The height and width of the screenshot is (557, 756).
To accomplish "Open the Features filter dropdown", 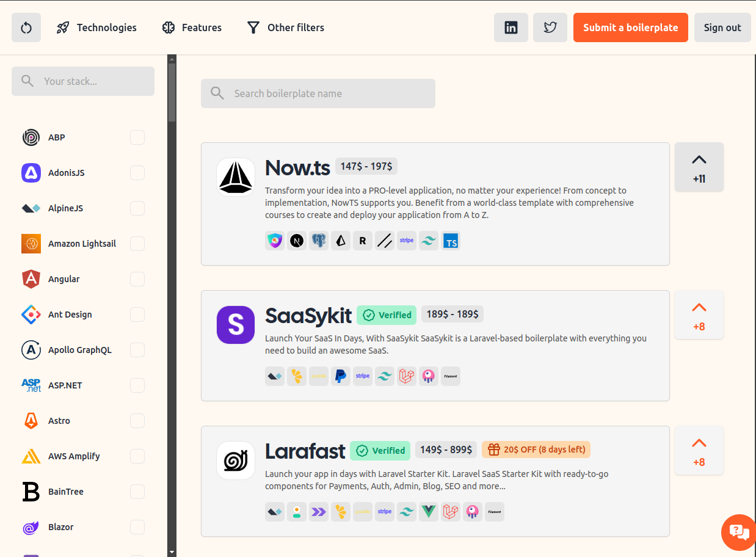I will tap(192, 27).
